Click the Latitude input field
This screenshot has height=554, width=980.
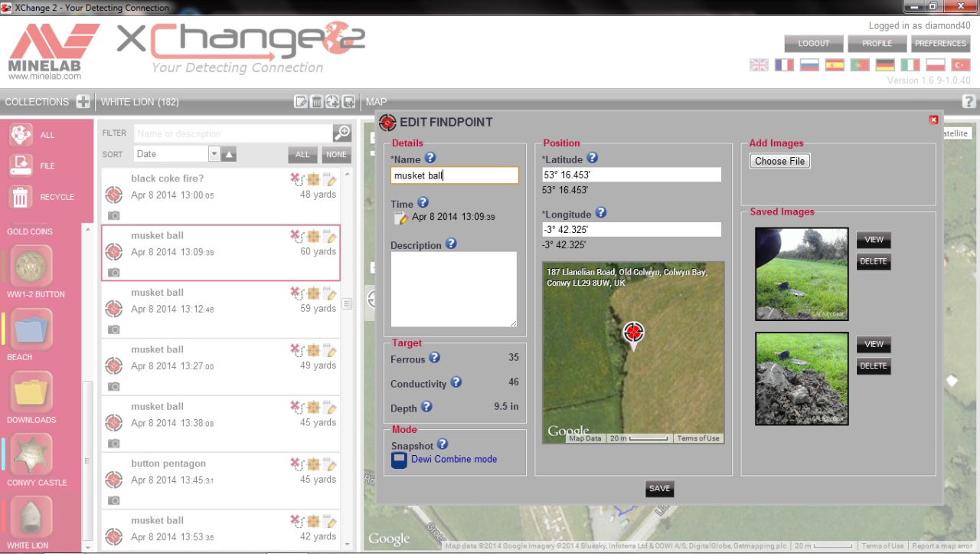632,175
